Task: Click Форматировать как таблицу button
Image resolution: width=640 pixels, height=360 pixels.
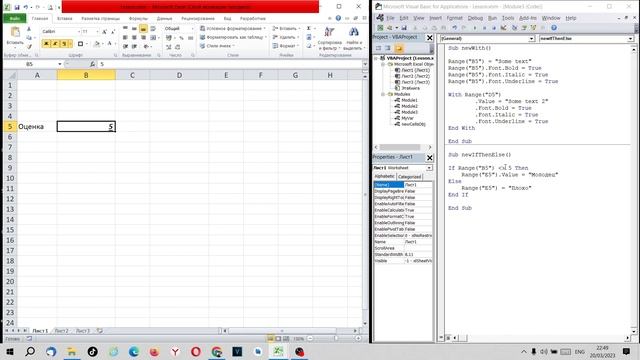Action: pyautogui.click(x=233, y=37)
